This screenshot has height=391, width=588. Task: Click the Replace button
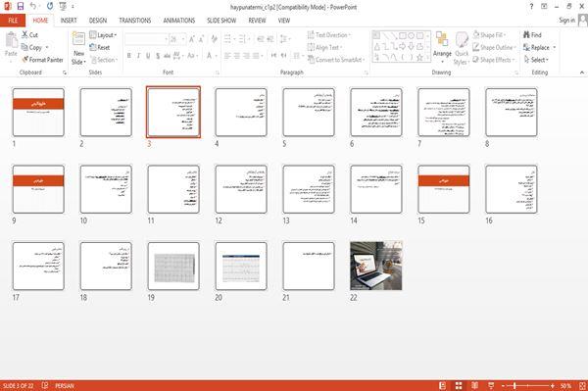coord(540,47)
